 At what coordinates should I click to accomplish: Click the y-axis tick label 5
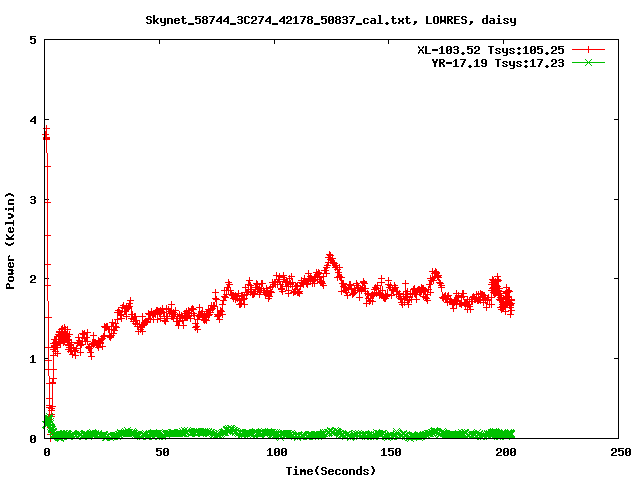click(33, 40)
